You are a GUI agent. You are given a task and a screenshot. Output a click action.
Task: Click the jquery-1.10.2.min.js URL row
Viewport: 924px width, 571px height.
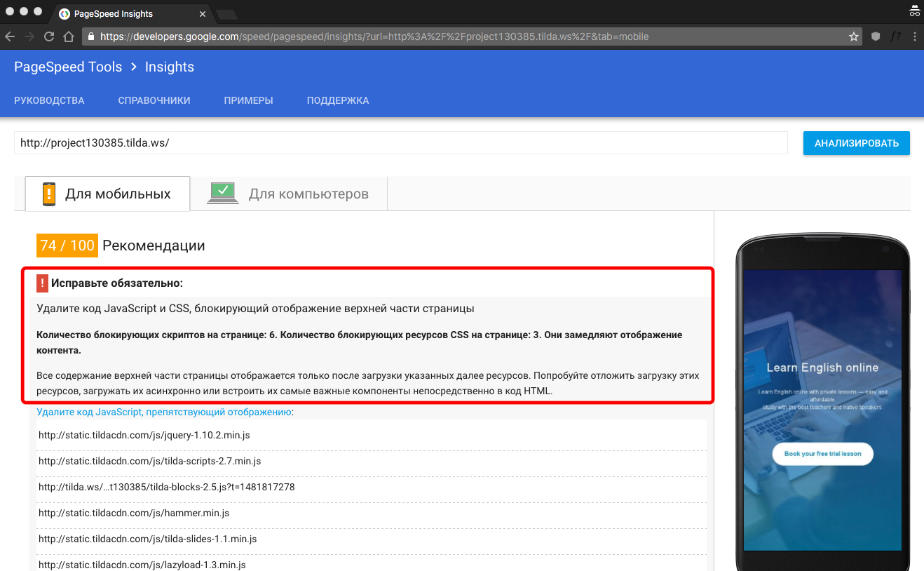coord(372,435)
